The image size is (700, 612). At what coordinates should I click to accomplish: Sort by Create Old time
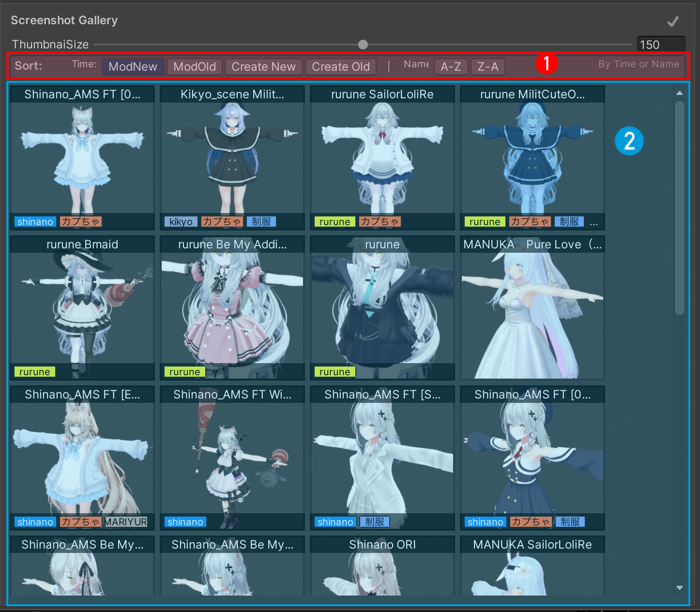340,67
